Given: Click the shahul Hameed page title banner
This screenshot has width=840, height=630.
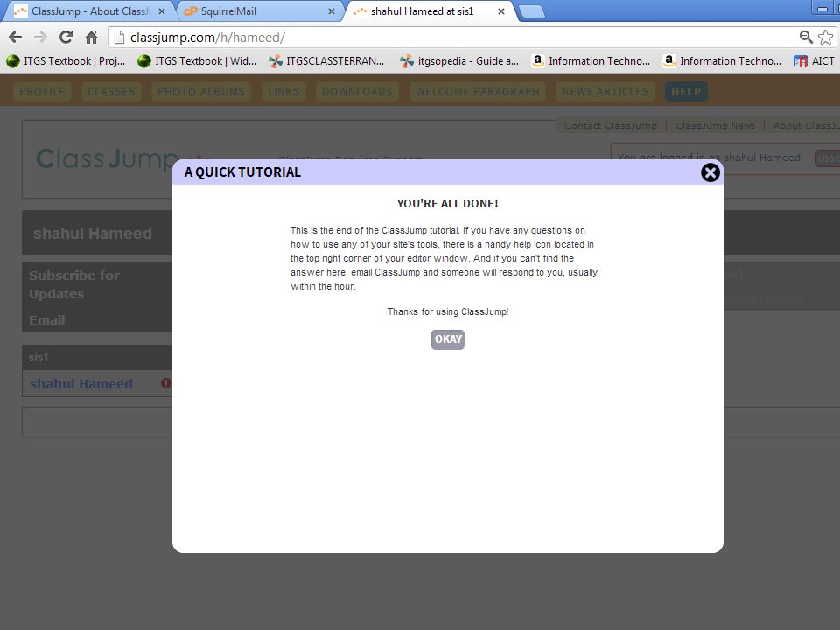Looking at the screenshot, I should tap(93, 234).
